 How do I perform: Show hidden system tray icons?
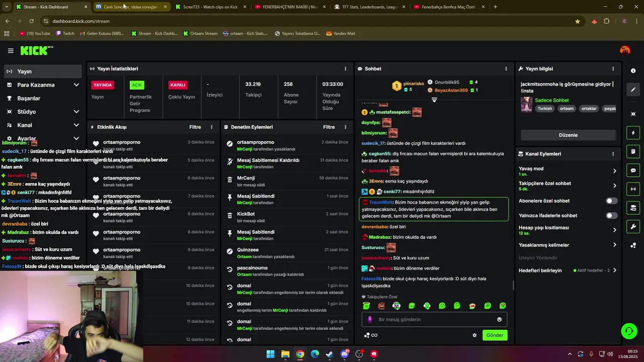570,354
